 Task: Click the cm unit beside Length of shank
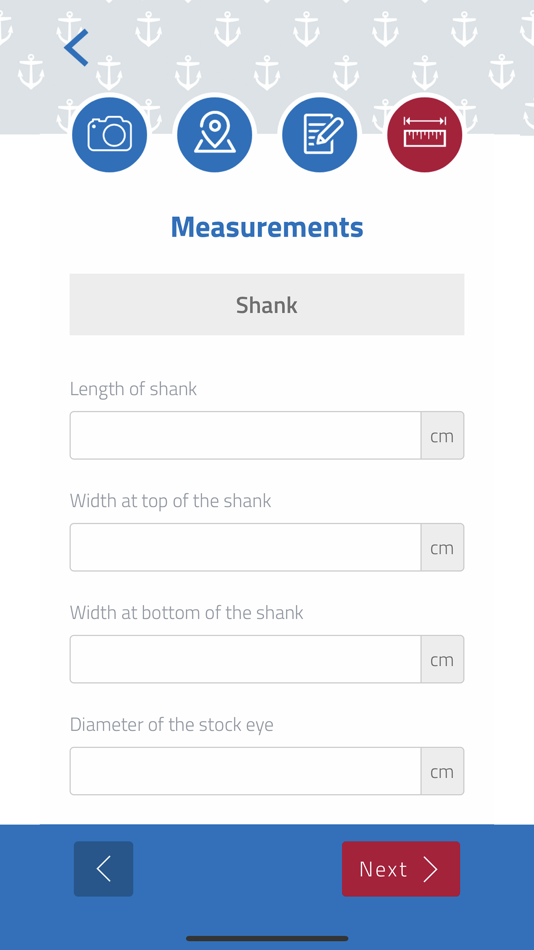tap(442, 435)
